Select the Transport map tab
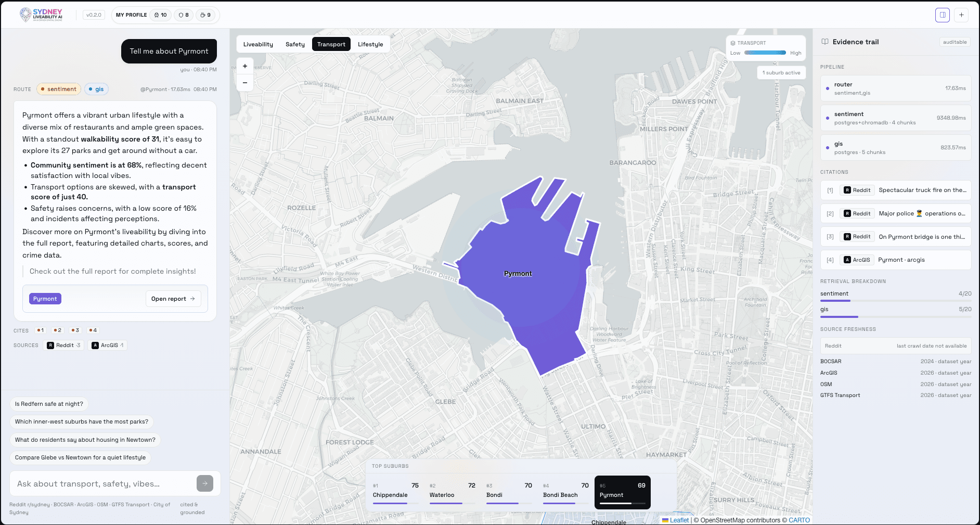This screenshot has width=980, height=525. coord(331,44)
